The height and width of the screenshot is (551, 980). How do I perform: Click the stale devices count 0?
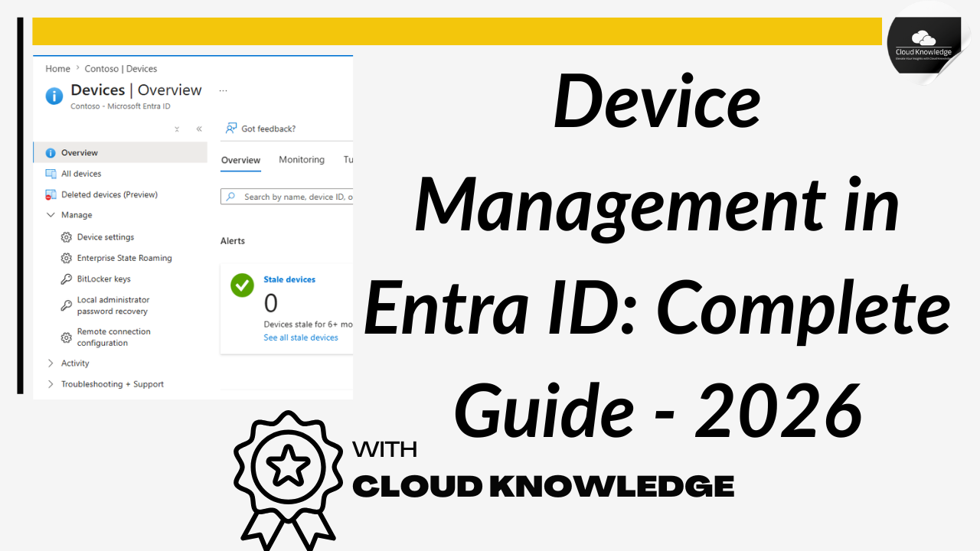coord(270,304)
